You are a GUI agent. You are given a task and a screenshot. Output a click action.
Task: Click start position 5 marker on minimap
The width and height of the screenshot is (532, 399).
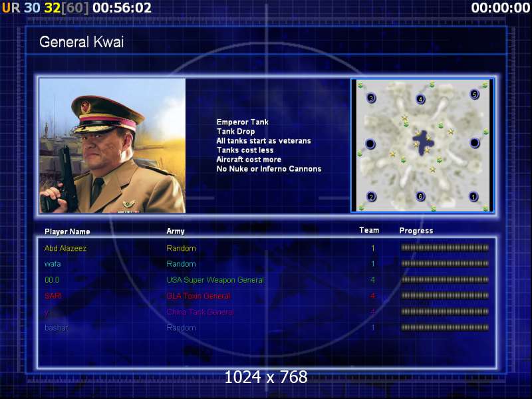click(x=474, y=94)
